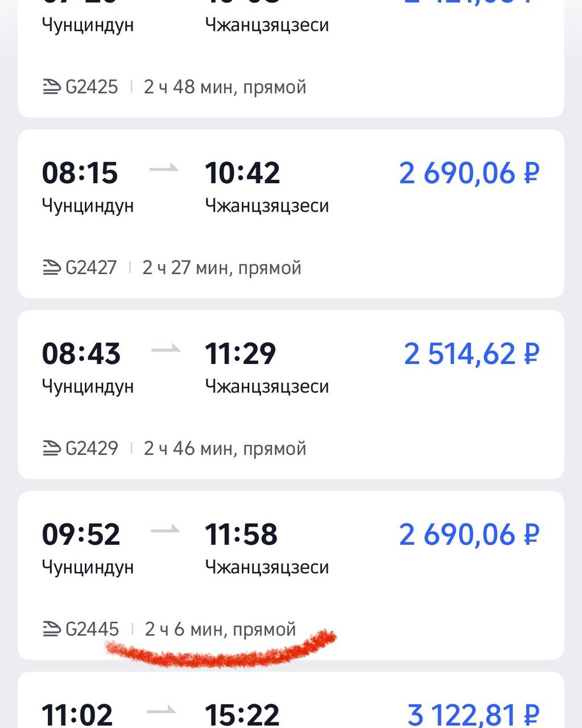The height and width of the screenshot is (728, 582).
Task: Click the train icon beside G2425
Action: (x=51, y=87)
